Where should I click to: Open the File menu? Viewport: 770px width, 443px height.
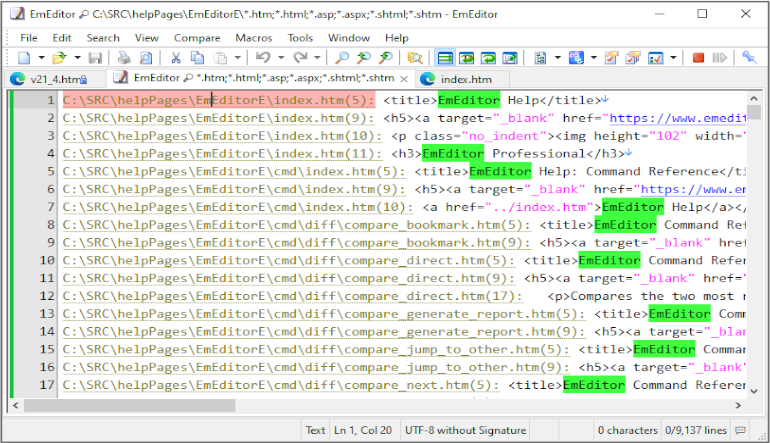coord(28,38)
